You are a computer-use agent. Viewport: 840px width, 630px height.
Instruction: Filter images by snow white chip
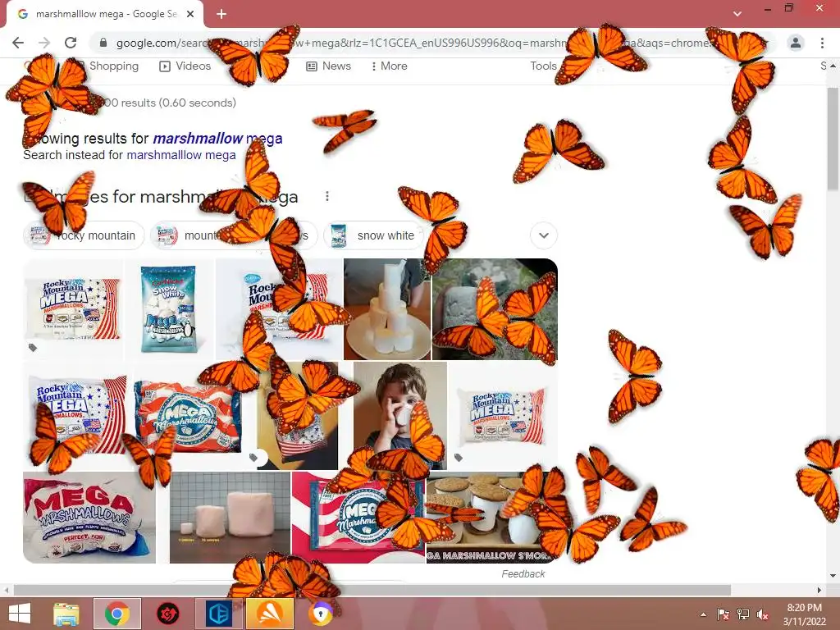[374, 235]
